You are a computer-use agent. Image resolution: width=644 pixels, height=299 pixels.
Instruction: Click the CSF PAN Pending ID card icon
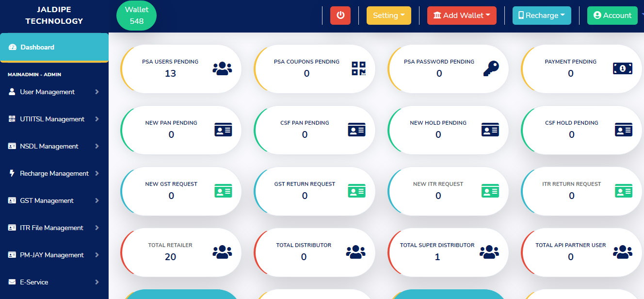point(356,130)
